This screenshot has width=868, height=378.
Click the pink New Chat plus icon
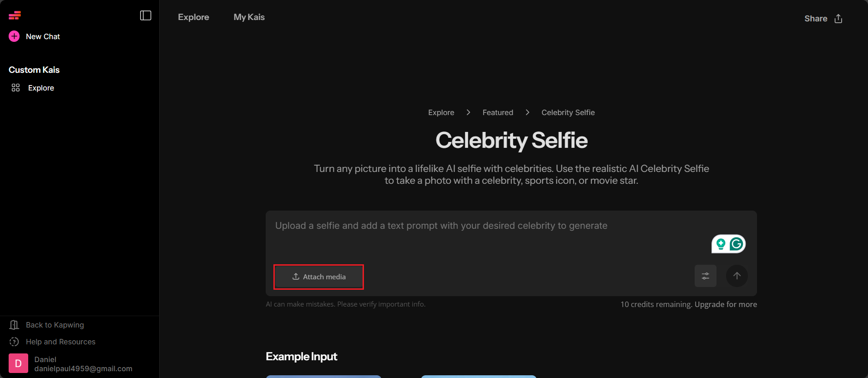click(14, 36)
